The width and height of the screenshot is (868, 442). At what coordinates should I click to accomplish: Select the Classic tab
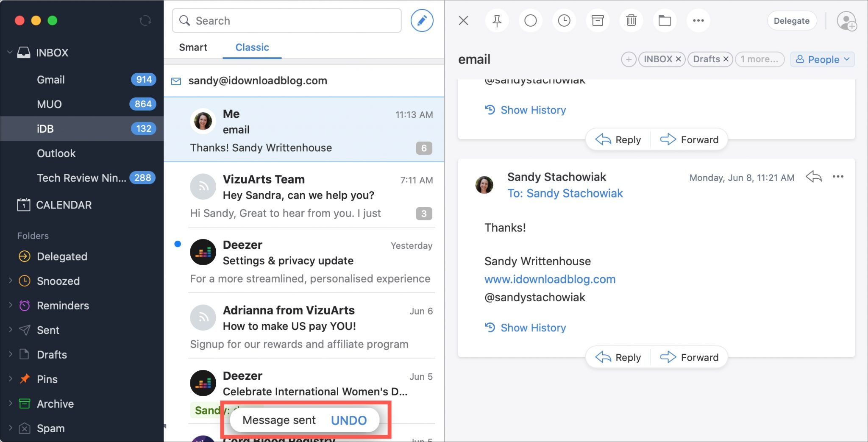pyautogui.click(x=252, y=47)
